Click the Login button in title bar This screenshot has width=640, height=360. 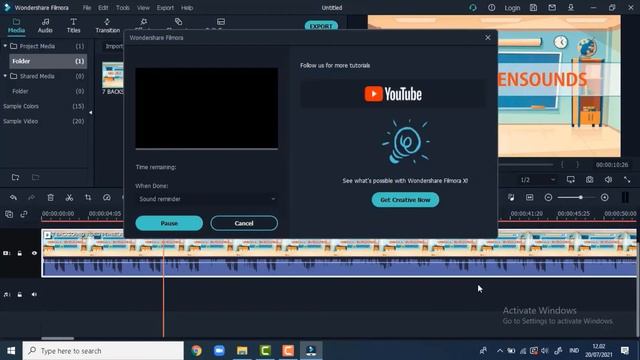[512, 8]
